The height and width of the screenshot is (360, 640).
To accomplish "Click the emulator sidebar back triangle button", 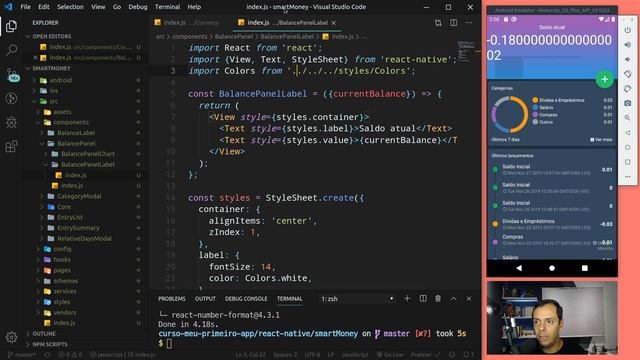I will pos(627,133).
